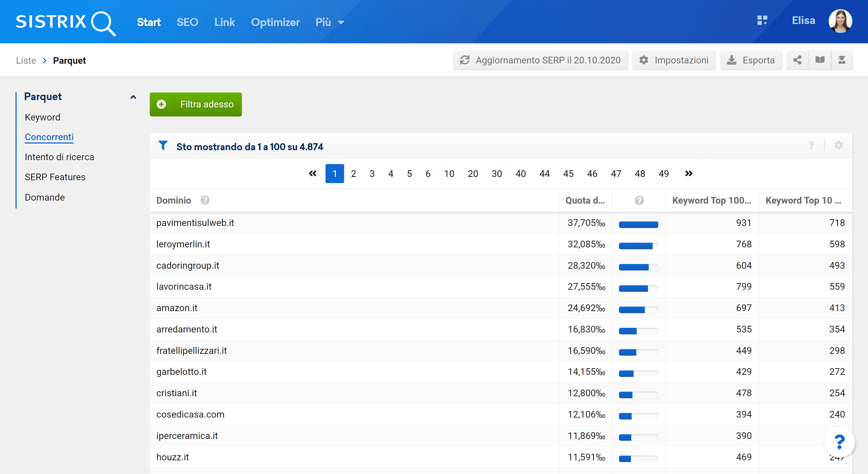Click help icon in bar column header

click(x=639, y=200)
